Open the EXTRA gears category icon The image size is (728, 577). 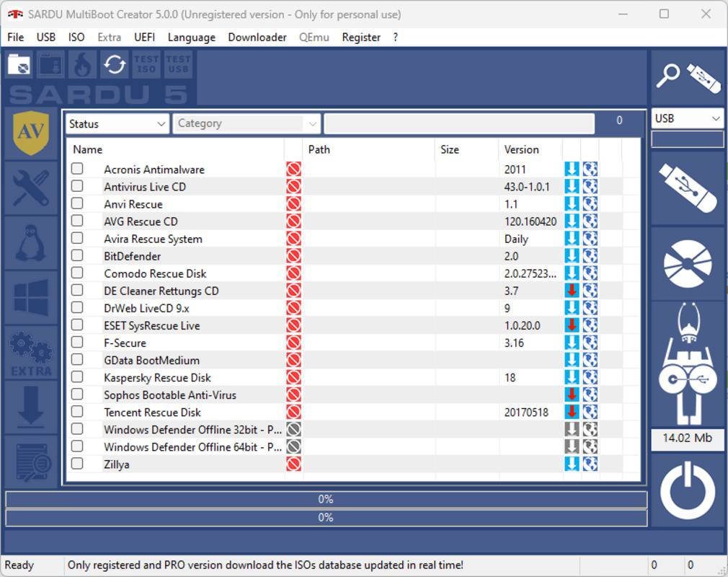pyautogui.click(x=31, y=353)
